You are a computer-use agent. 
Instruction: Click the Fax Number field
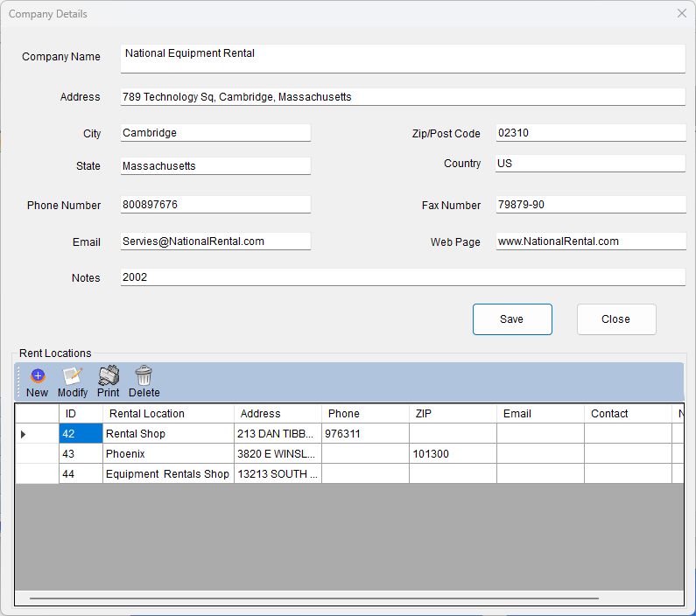(590, 205)
